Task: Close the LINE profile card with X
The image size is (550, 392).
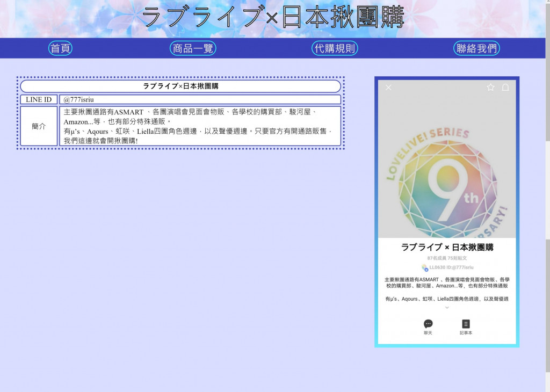Action: point(388,88)
